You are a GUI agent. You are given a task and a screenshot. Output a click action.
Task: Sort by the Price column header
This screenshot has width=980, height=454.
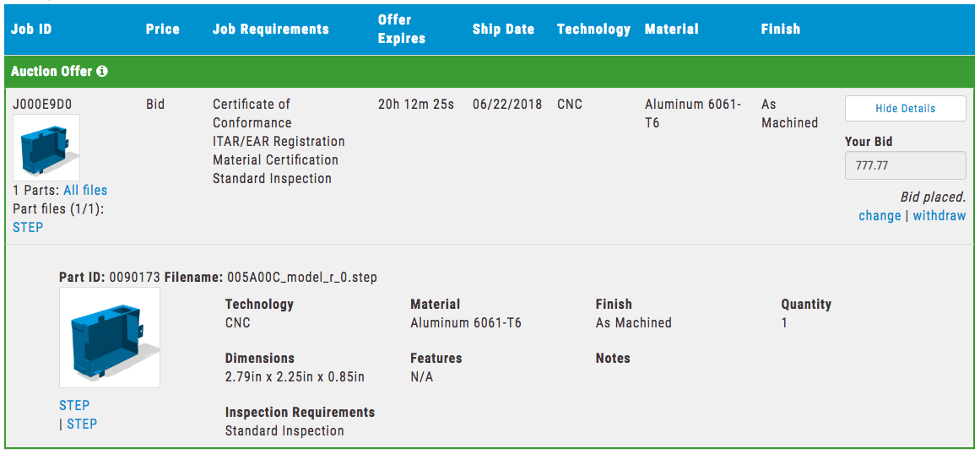[163, 30]
